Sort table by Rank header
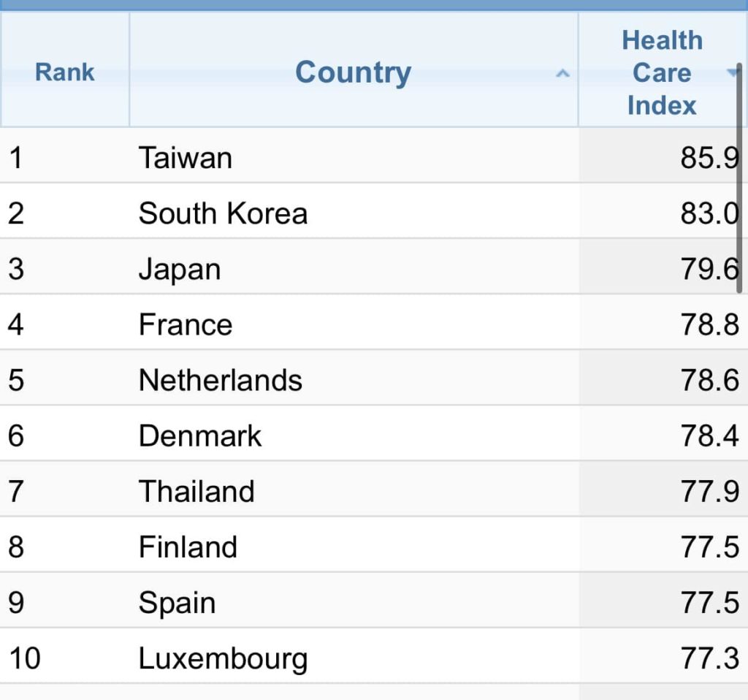The height and width of the screenshot is (700, 748). [65, 72]
